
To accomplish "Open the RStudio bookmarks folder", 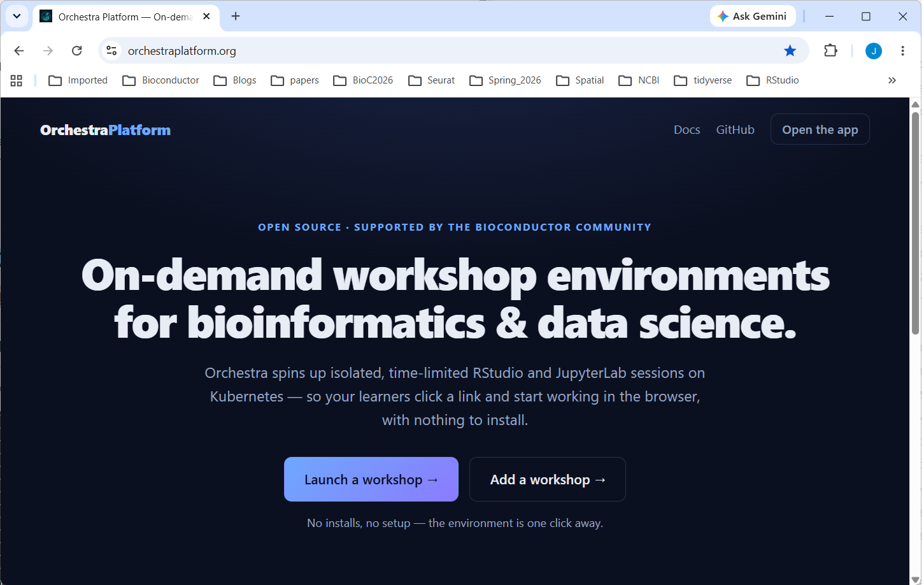I will (x=773, y=80).
